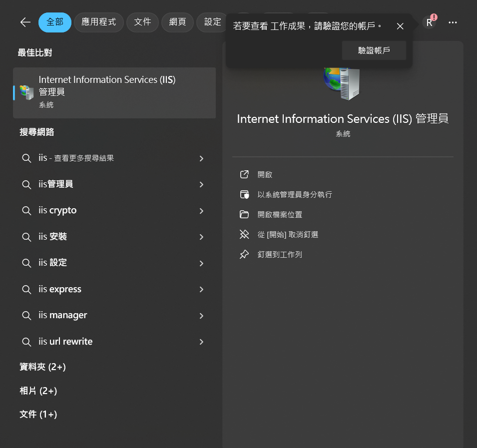Click the search icon beside 'iis 設定'
Image resolution: width=477 pixels, height=448 pixels.
(x=26, y=263)
